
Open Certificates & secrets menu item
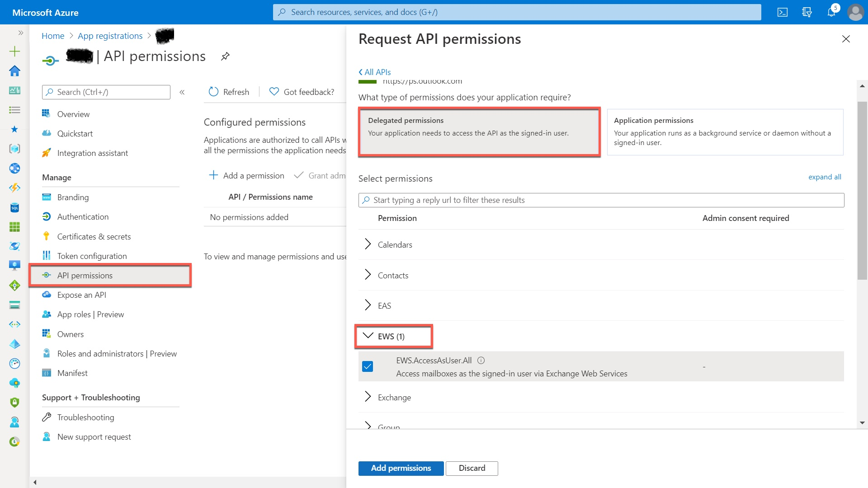tap(94, 236)
